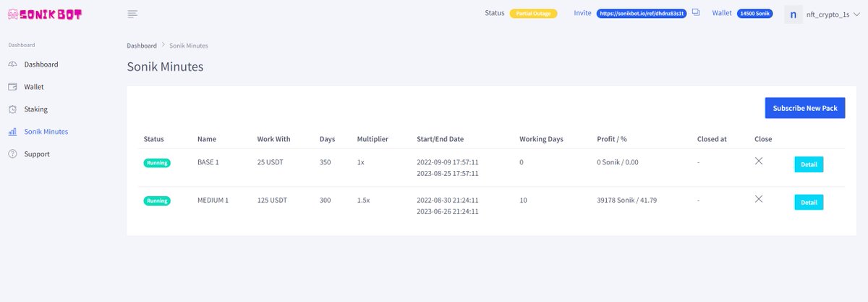Copy invite link using the copy icon
This screenshot has height=302, width=868.
point(696,12)
